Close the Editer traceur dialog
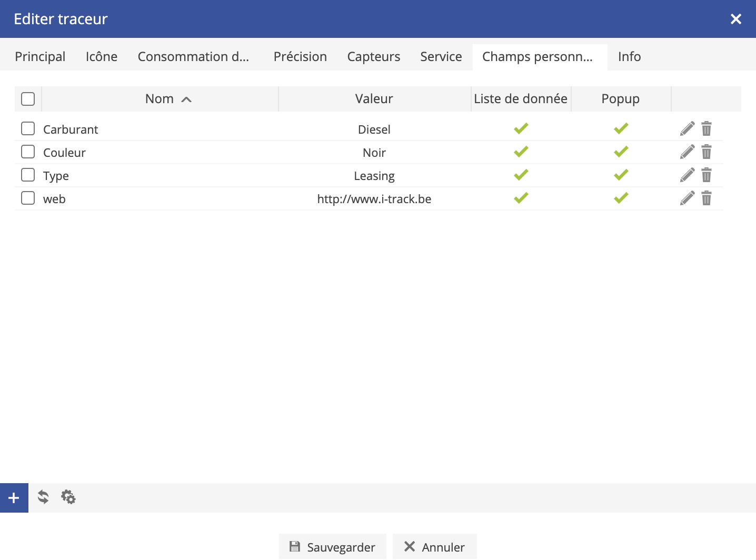Image resolution: width=756 pixels, height=560 pixels. pyautogui.click(x=735, y=19)
